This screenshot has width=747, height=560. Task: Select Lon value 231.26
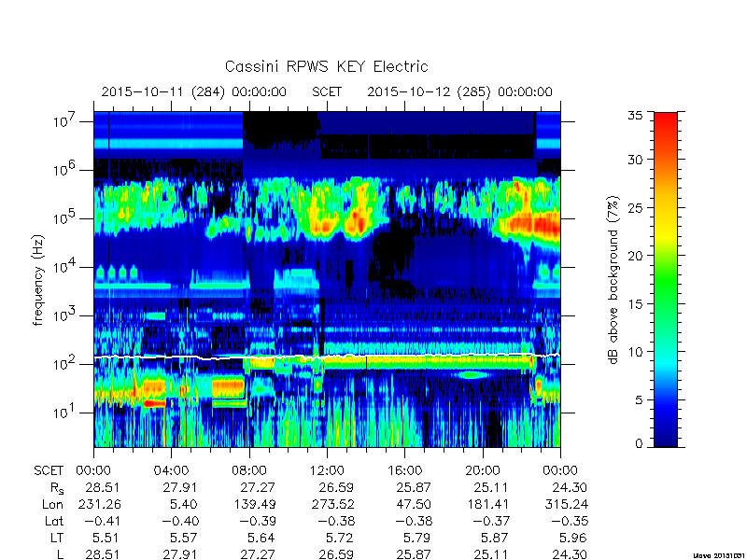[x=100, y=504]
